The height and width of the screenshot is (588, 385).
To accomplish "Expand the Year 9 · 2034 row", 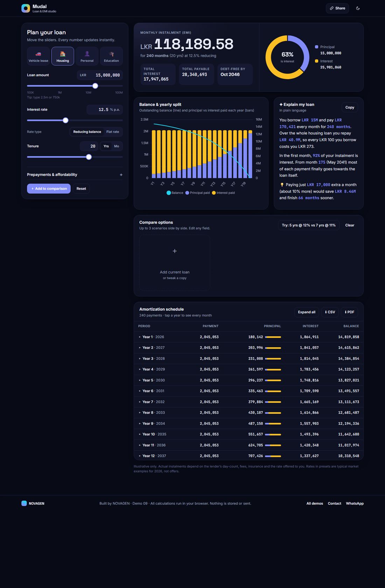I will point(248,424).
